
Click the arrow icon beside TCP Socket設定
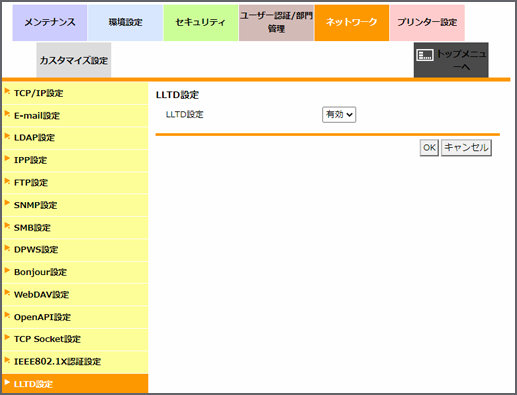[x=7, y=337]
